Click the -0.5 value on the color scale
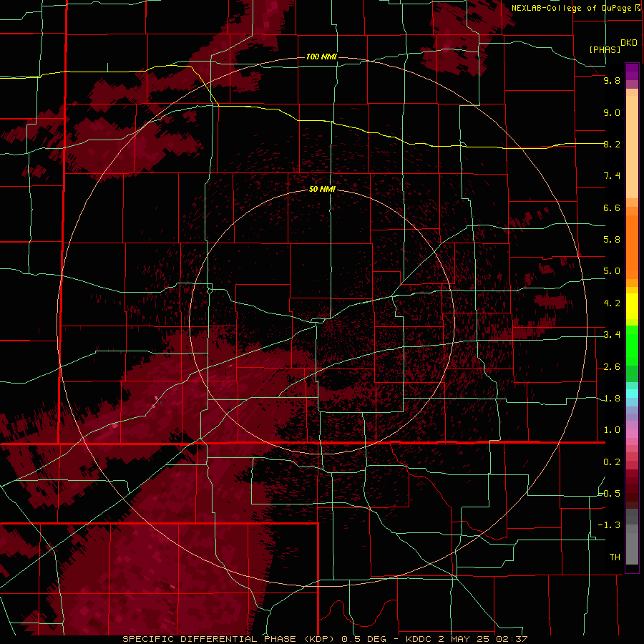 [610, 494]
